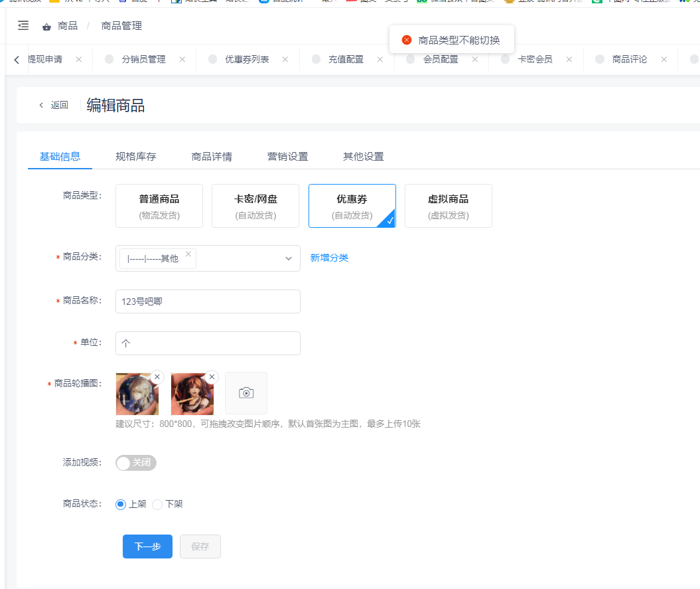This screenshot has width=700, height=589.
Task: Close the 会员配置 tab
Action: (475, 60)
